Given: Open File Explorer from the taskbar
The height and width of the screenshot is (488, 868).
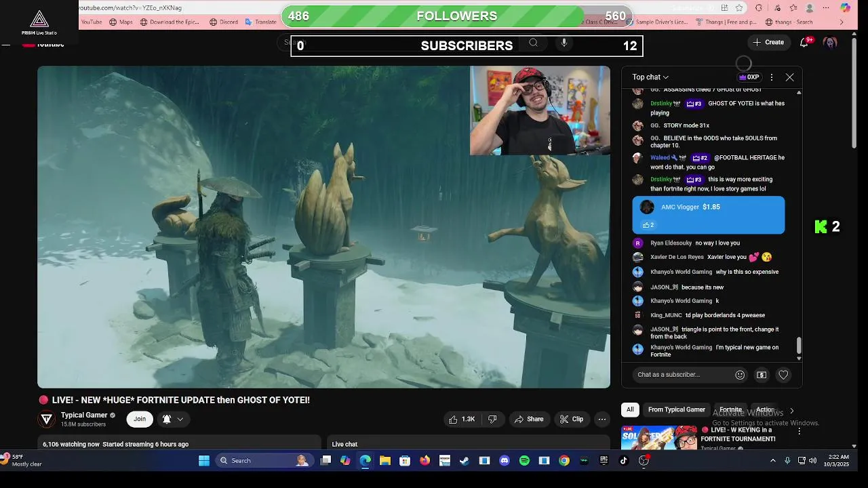Looking at the screenshot, I should point(385,461).
